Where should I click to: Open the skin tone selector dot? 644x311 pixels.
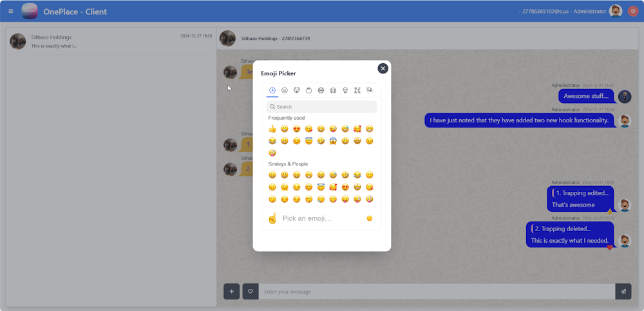point(369,218)
